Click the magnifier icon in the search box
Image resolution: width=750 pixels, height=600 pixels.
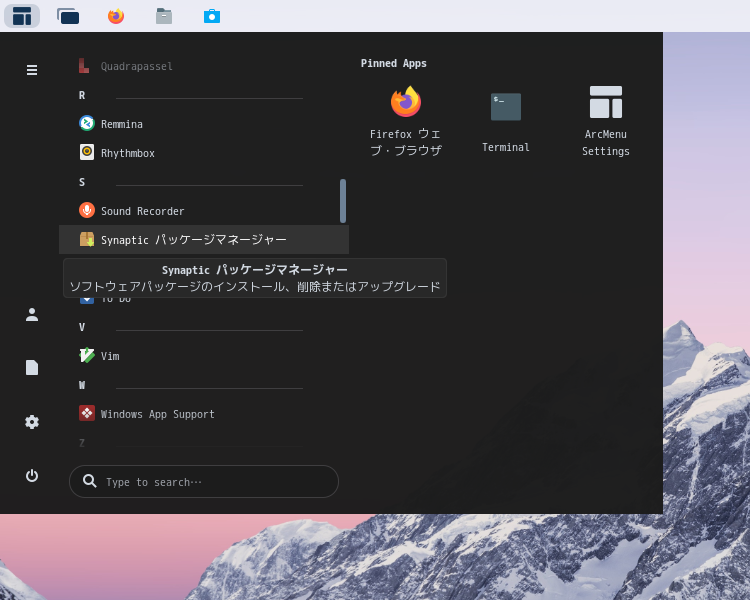click(x=89, y=481)
